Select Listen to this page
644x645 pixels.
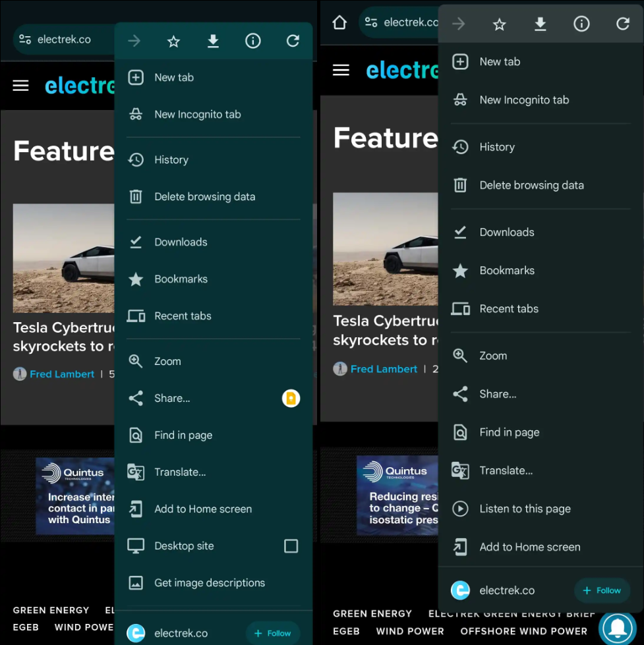tap(541, 509)
